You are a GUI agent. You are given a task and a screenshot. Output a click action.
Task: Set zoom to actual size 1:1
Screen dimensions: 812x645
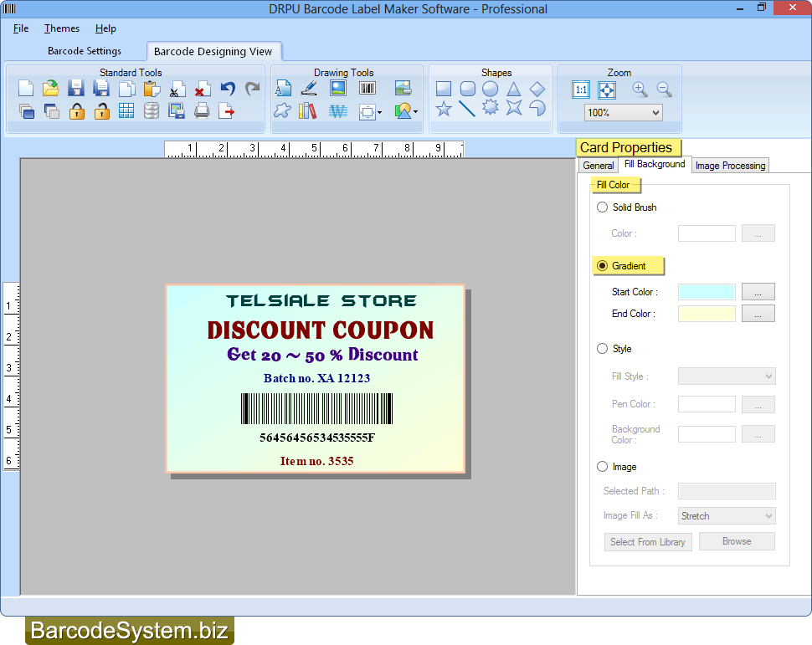pos(581,90)
